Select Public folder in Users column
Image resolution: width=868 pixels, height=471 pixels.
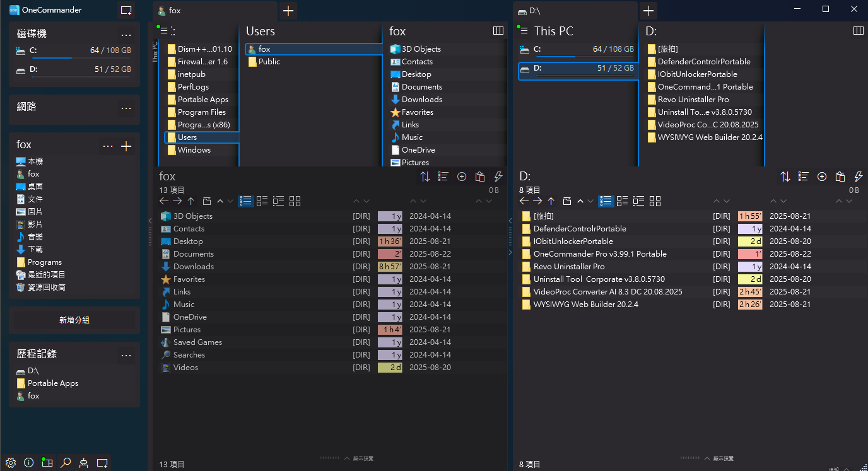point(314,62)
